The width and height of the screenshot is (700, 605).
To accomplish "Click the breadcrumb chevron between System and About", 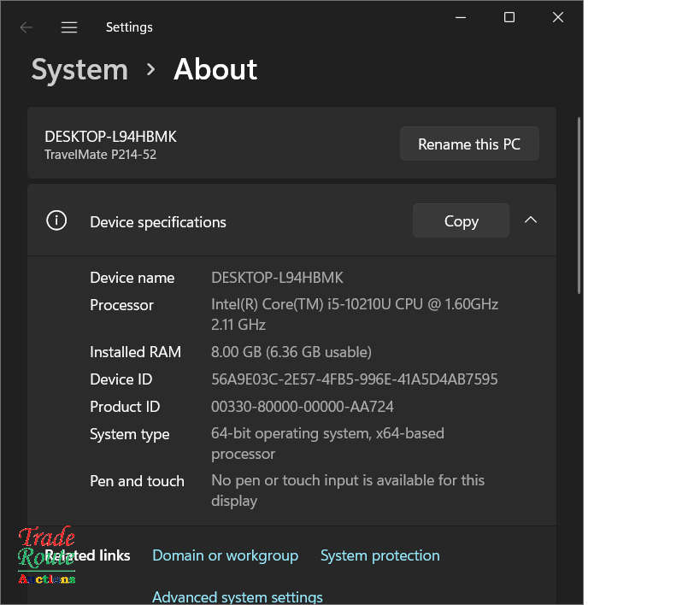I will 151,69.
